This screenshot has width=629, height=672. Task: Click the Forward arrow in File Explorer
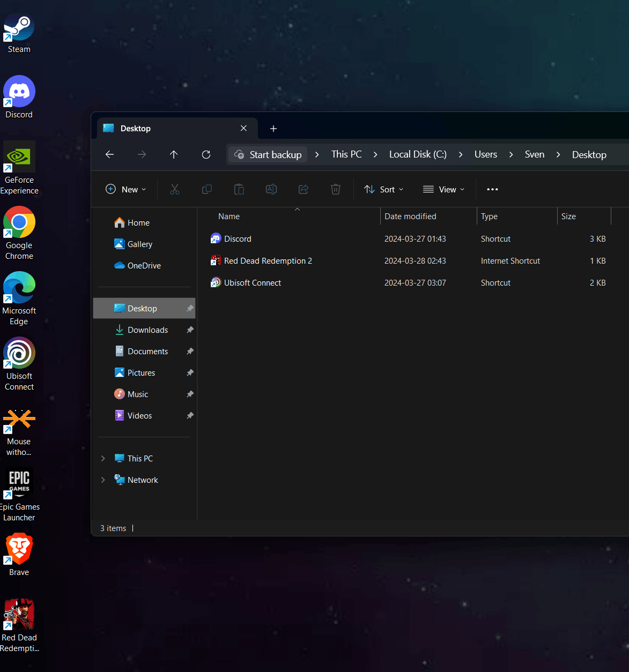[142, 154]
